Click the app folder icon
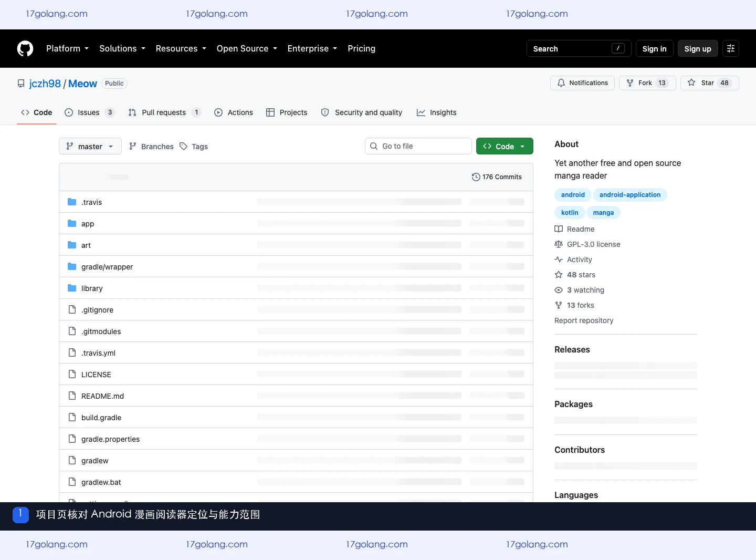Image resolution: width=756 pixels, height=560 pixels. pyautogui.click(x=72, y=224)
